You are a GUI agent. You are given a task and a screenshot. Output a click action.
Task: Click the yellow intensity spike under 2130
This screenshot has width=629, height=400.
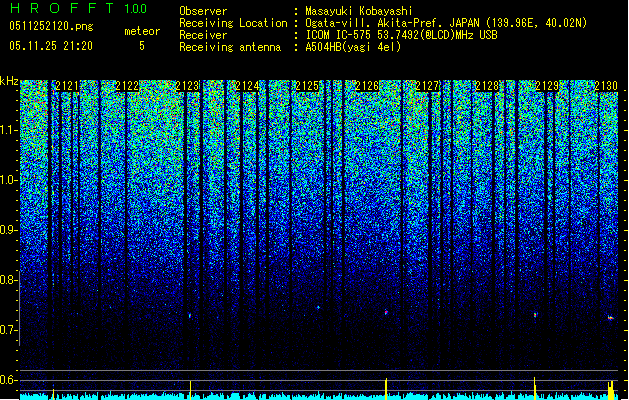611,390
